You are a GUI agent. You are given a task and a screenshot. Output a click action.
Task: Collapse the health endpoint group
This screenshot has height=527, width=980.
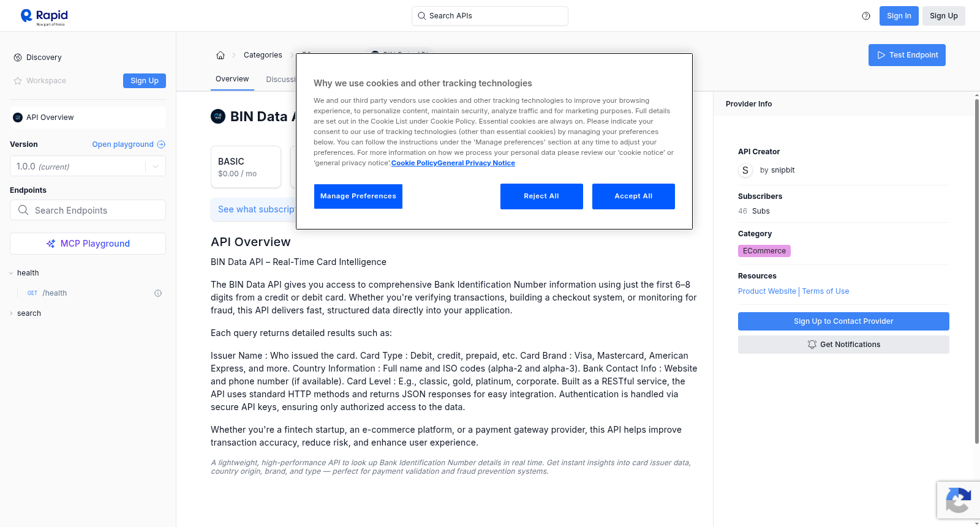coord(11,273)
